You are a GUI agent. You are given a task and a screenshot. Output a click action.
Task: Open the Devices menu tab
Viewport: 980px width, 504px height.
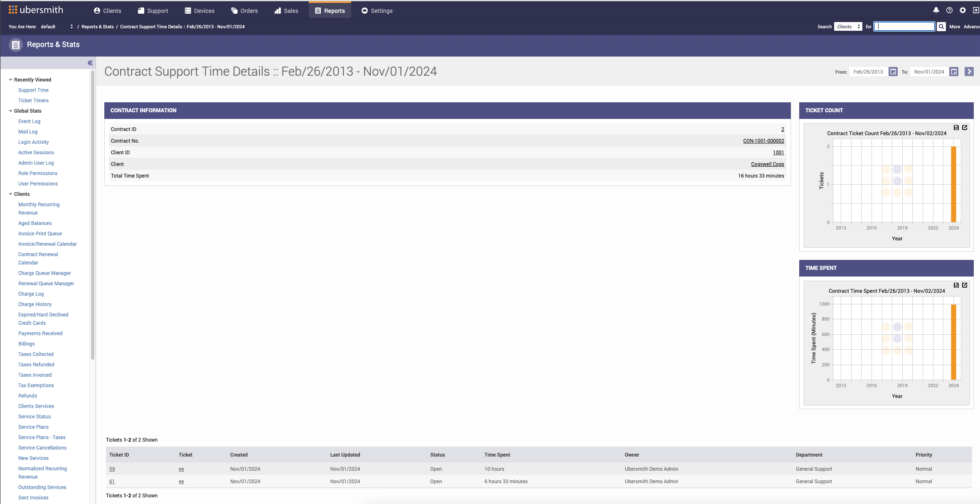[x=199, y=11]
